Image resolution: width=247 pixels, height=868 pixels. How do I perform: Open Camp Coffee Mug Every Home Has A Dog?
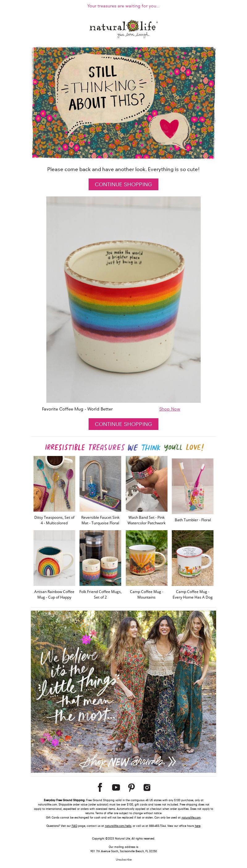(x=192, y=594)
